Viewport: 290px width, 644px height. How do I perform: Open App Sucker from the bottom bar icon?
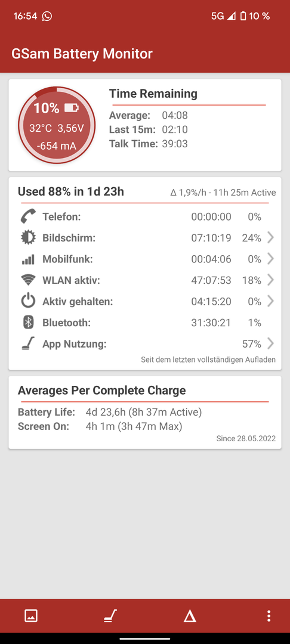click(x=110, y=615)
